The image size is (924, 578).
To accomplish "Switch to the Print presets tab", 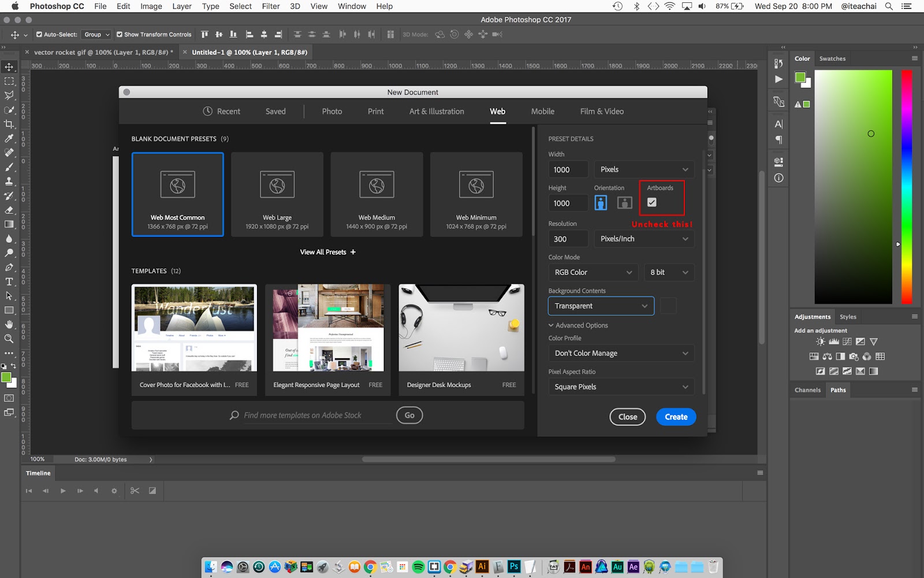I will pyautogui.click(x=375, y=112).
